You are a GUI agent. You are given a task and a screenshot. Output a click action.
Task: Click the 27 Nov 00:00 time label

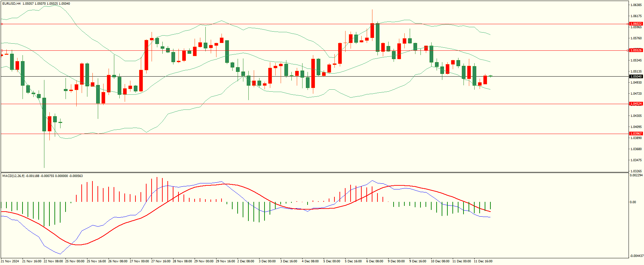(x=139, y=261)
